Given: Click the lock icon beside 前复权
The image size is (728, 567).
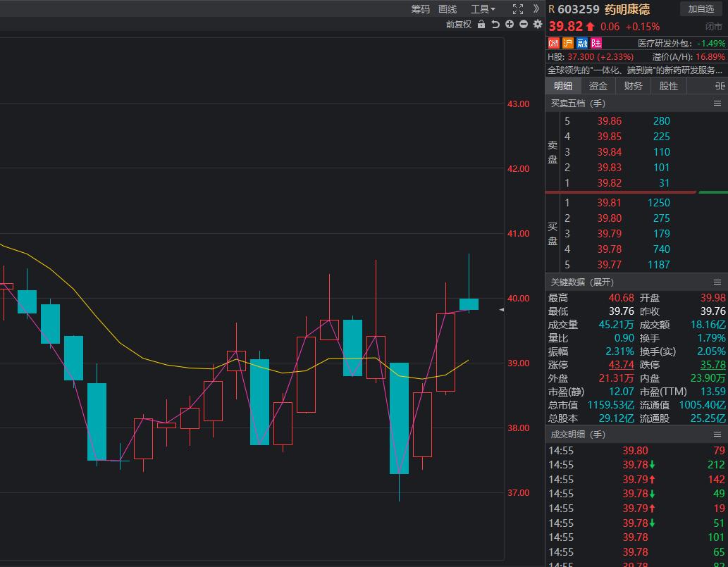Looking at the screenshot, I should click(481, 24).
